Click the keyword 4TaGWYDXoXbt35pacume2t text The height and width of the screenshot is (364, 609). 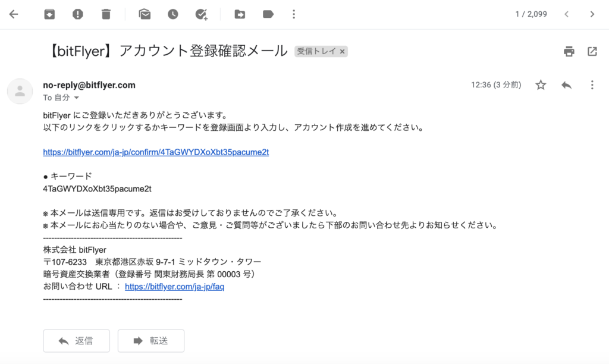coord(97,189)
